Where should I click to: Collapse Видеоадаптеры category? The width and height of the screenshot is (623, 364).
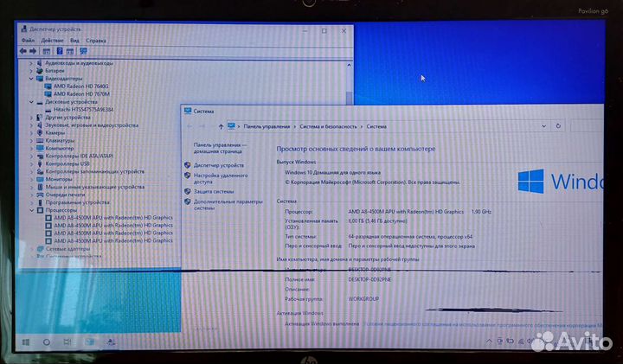(x=31, y=79)
